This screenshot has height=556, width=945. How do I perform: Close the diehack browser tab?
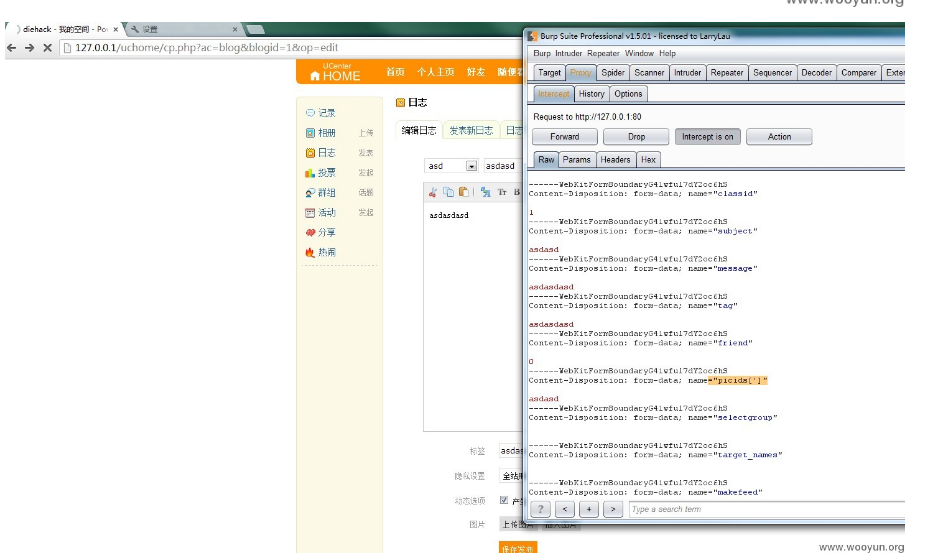[116, 30]
